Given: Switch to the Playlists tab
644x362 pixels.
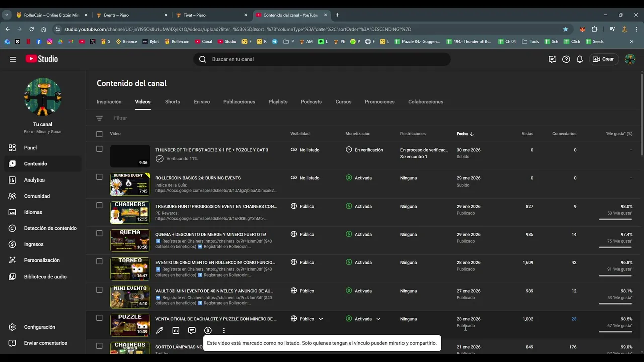Looking at the screenshot, I should click(278, 102).
